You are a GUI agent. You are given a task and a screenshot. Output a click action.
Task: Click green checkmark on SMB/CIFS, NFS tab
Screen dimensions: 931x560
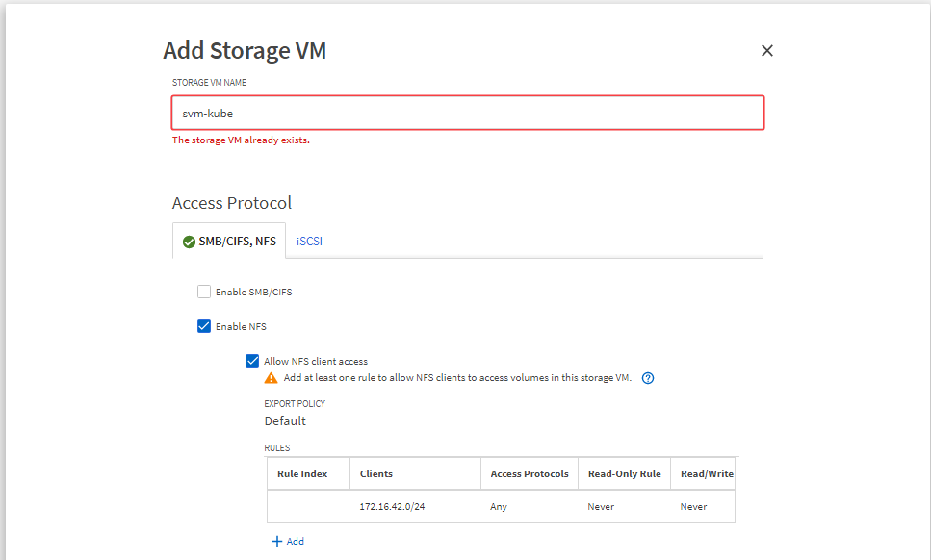pyautogui.click(x=189, y=242)
